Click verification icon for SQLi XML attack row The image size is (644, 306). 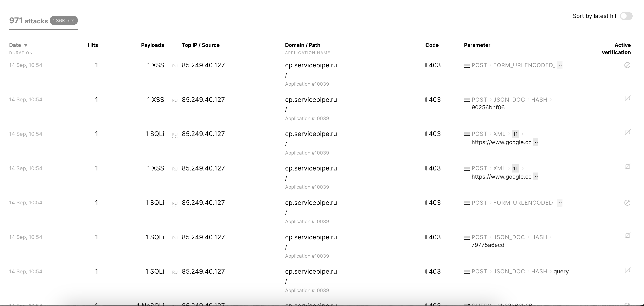point(627,132)
